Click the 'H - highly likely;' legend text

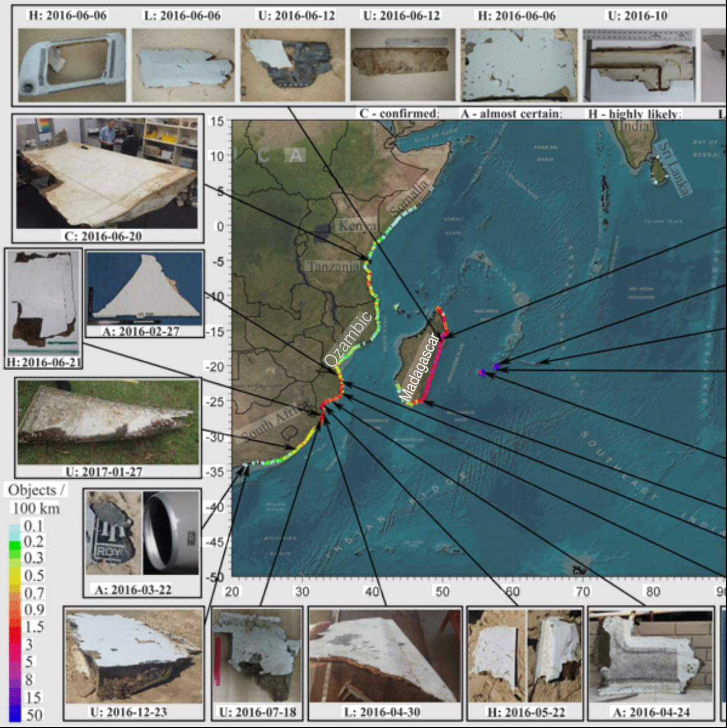click(634, 114)
